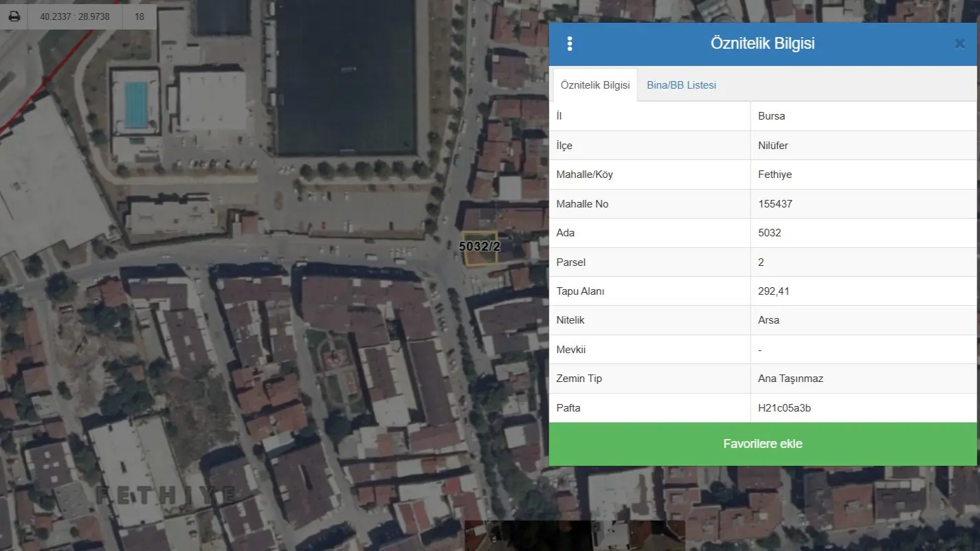Switch to the Bina/BB Listesi tab

click(681, 85)
